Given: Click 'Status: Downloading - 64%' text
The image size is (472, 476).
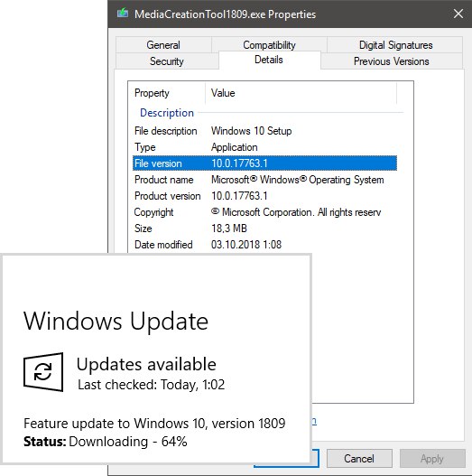Looking at the screenshot, I should pyautogui.click(x=106, y=442).
